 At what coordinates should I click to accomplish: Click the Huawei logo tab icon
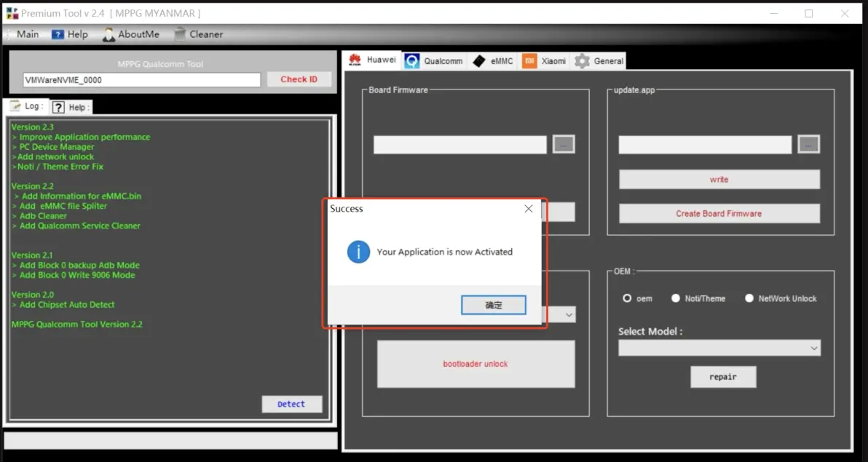(355, 60)
